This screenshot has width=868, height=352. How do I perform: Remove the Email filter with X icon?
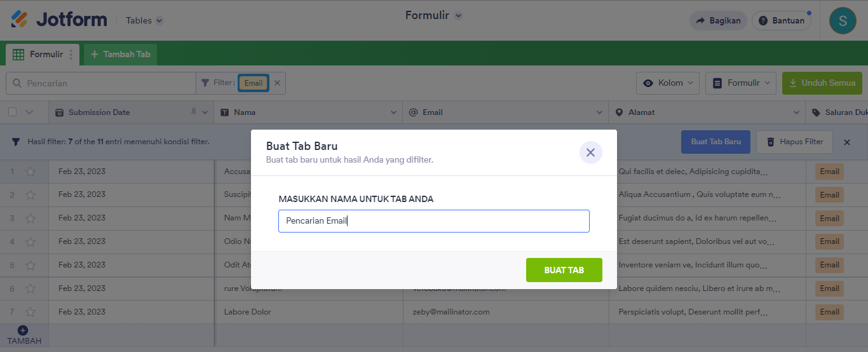tap(277, 83)
